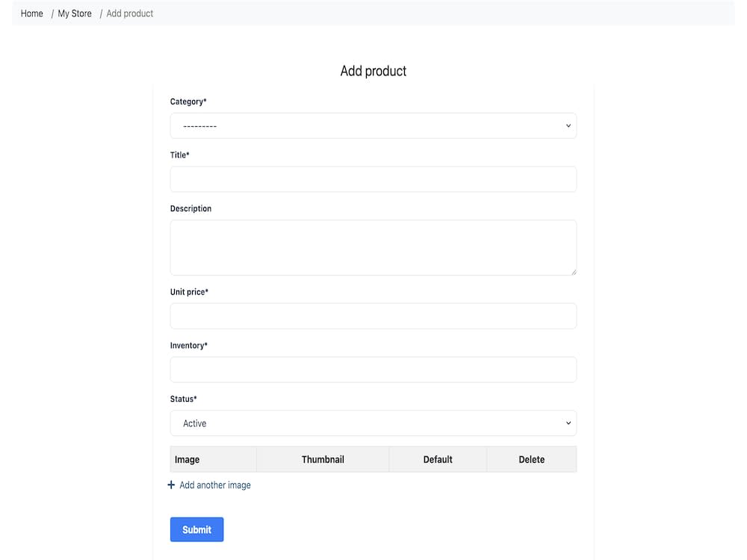This screenshot has height=560, width=747.
Task: Click the Delete column header
Action: 531,459
